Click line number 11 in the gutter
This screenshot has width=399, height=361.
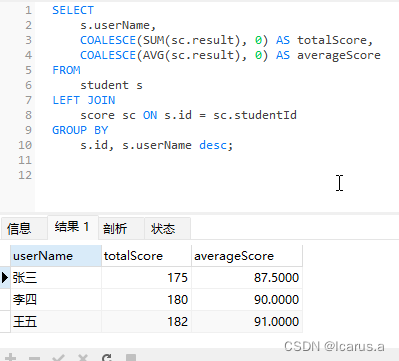pyautogui.click(x=25, y=160)
